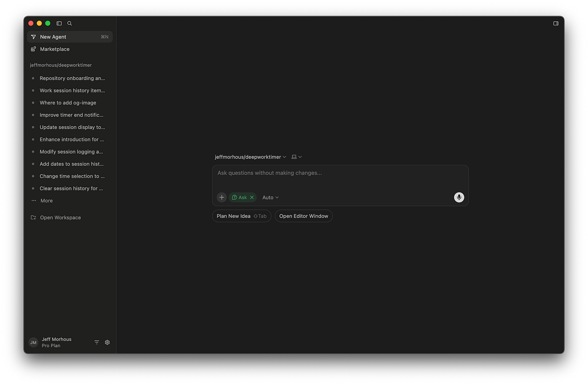Open the Improve timer end notification conversation
Image resolution: width=588 pixels, height=385 pixels.
[x=71, y=115]
